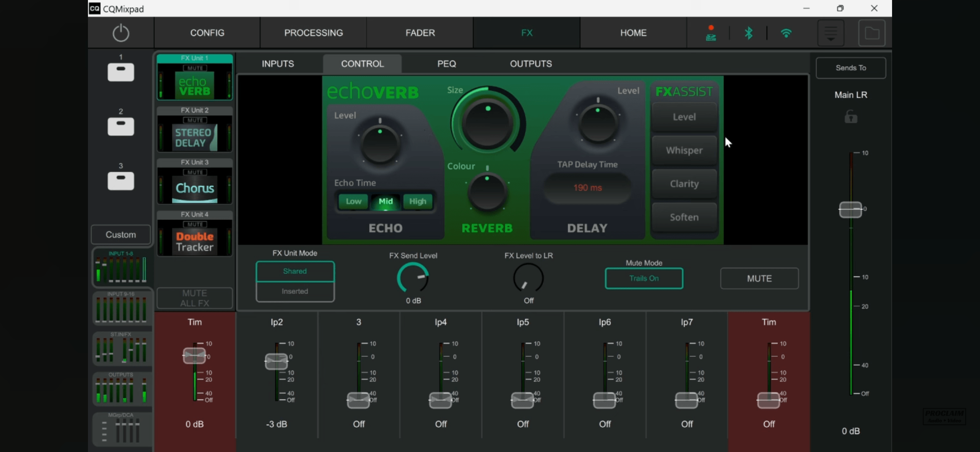Click the Ip7 channel fader handle

point(686,400)
